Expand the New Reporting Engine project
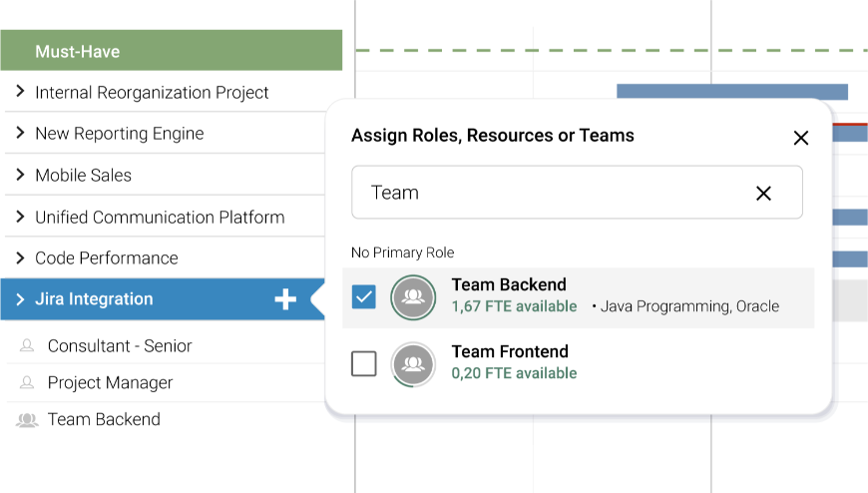868x493 pixels. tap(20, 133)
